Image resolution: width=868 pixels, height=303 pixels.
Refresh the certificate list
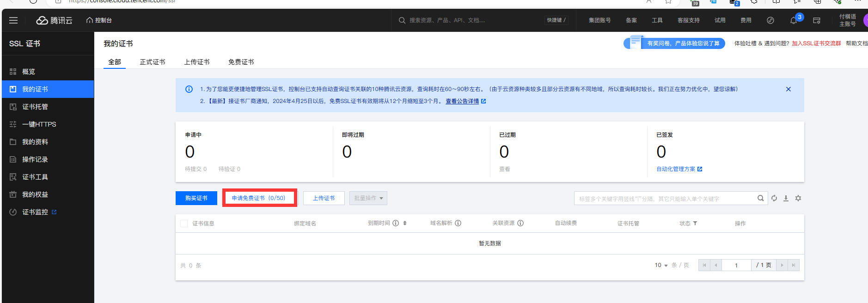point(774,198)
